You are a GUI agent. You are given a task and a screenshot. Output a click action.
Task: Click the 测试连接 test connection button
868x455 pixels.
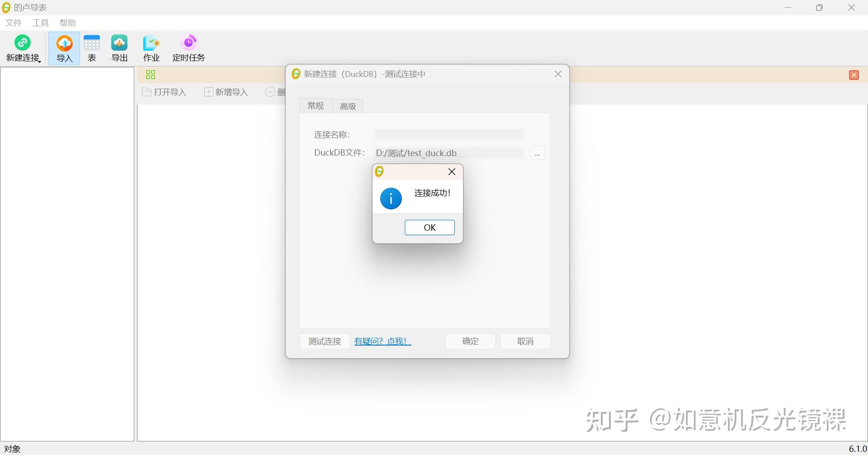point(324,341)
